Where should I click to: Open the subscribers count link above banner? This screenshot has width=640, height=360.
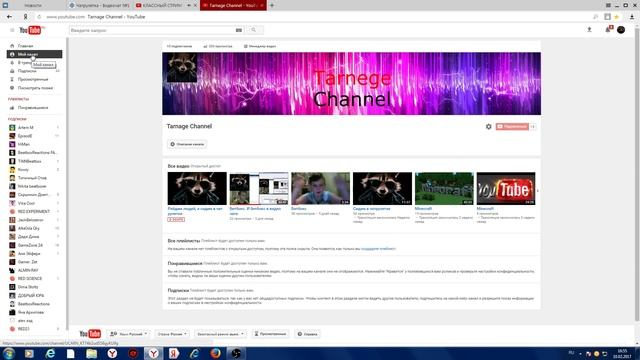coord(179,46)
